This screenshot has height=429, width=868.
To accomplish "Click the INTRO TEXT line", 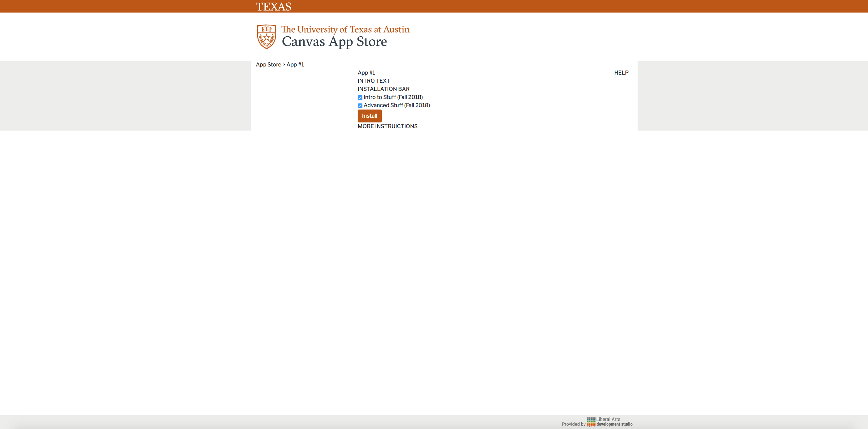I will pos(374,81).
